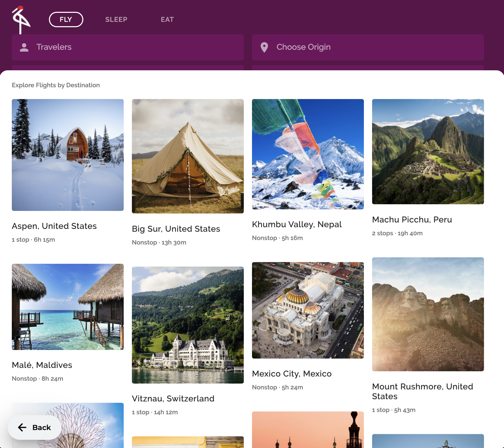Open the SLEEP section
The image size is (504, 448).
(x=116, y=20)
